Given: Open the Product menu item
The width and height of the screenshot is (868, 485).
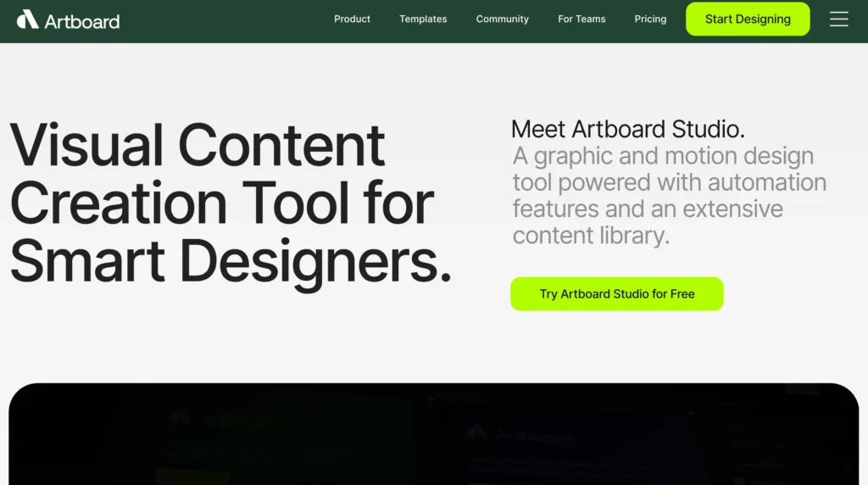Looking at the screenshot, I should coord(352,19).
